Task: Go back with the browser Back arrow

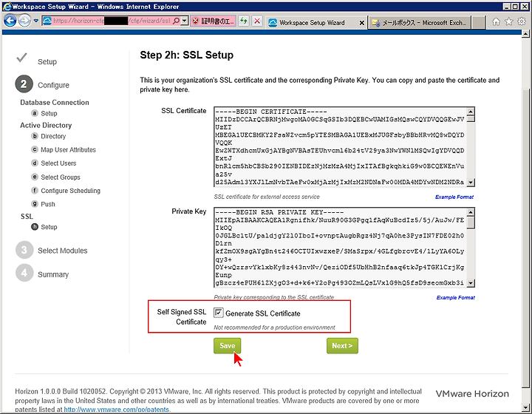Action: [x=10, y=21]
